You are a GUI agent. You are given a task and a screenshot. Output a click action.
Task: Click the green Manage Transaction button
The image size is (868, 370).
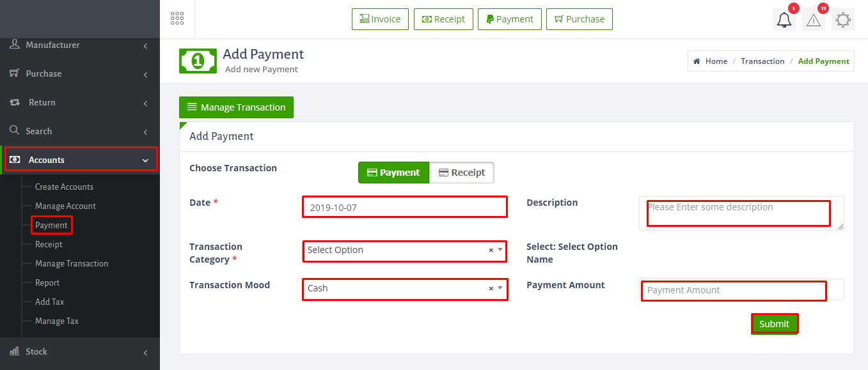click(236, 107)
